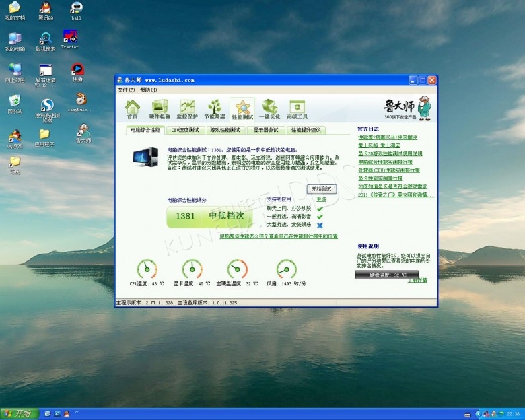
Task: Select 性能测试 performance test toolbar icon
Action: click(x=242, y=109)
